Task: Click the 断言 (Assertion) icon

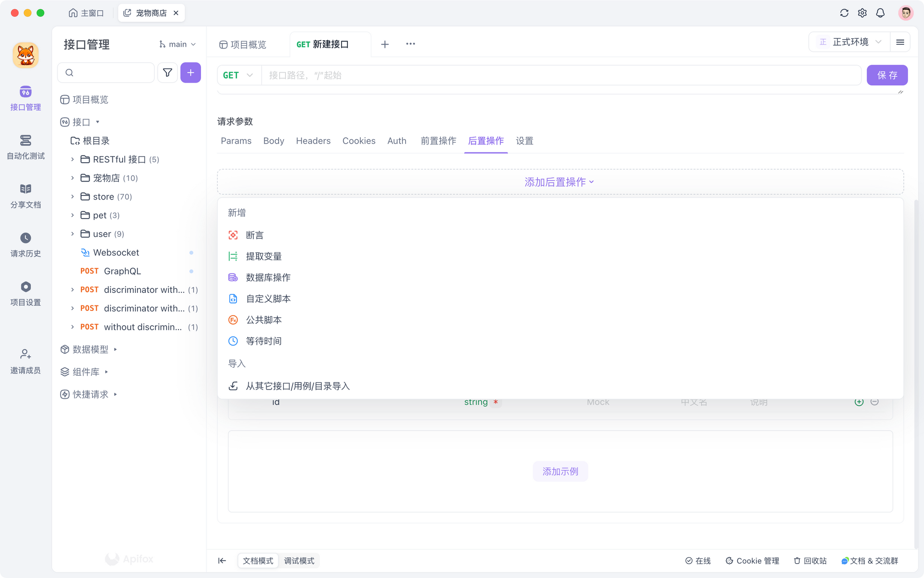Action: [233, 234]
